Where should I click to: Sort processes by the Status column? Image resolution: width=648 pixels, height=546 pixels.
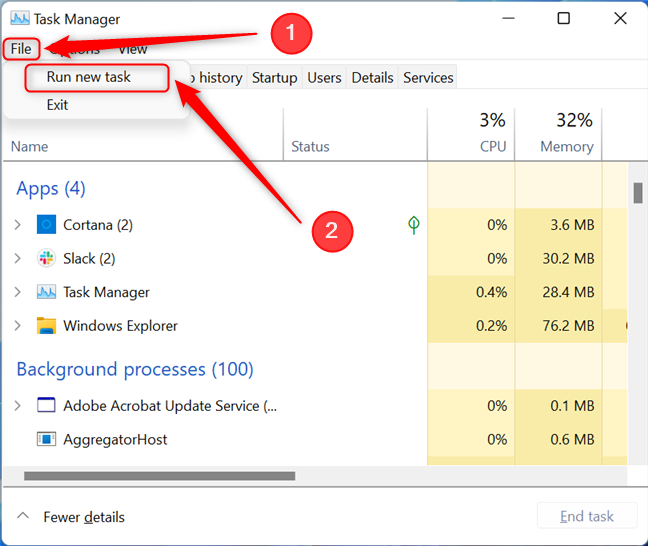[x=310, y=146]
